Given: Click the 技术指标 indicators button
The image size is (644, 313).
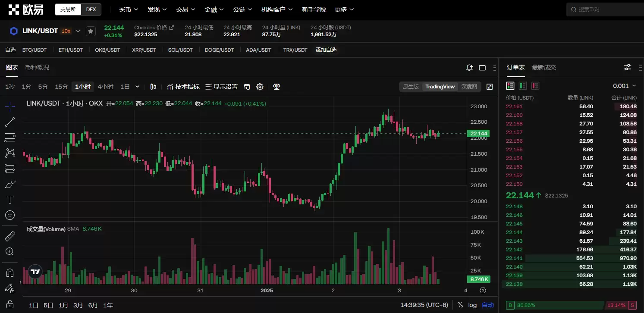Looking at the screenshot, I should (x=183, y=87).
